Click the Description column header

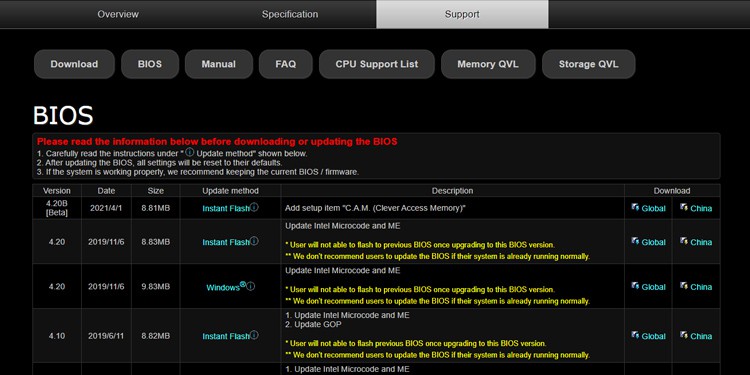coord(452,191)
